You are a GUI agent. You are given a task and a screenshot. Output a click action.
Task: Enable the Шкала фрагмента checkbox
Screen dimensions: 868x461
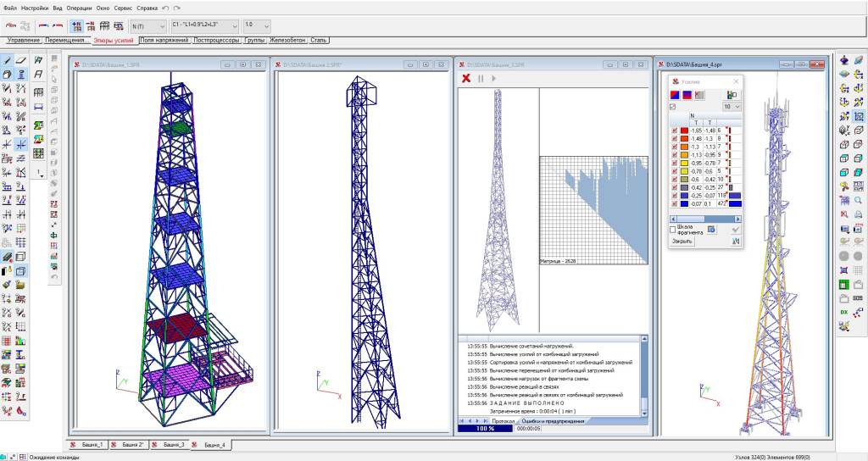click(673, 230)
